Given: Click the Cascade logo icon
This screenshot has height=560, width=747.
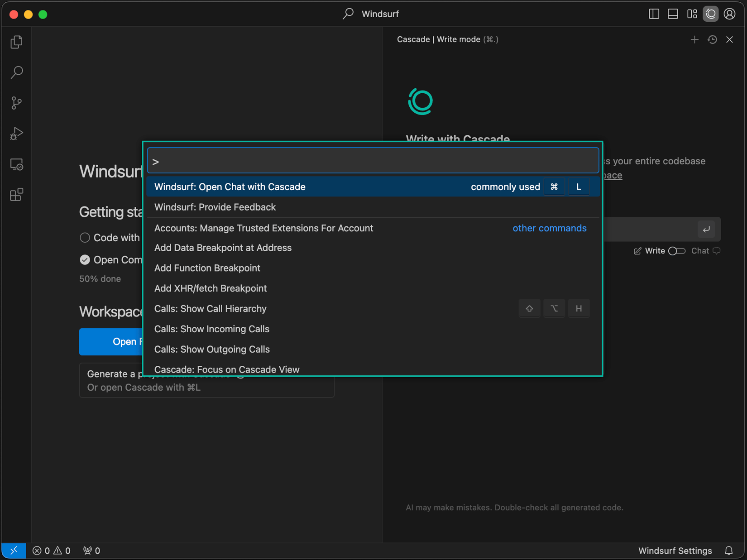Looking at the screenshot, I should pos(420,101).
